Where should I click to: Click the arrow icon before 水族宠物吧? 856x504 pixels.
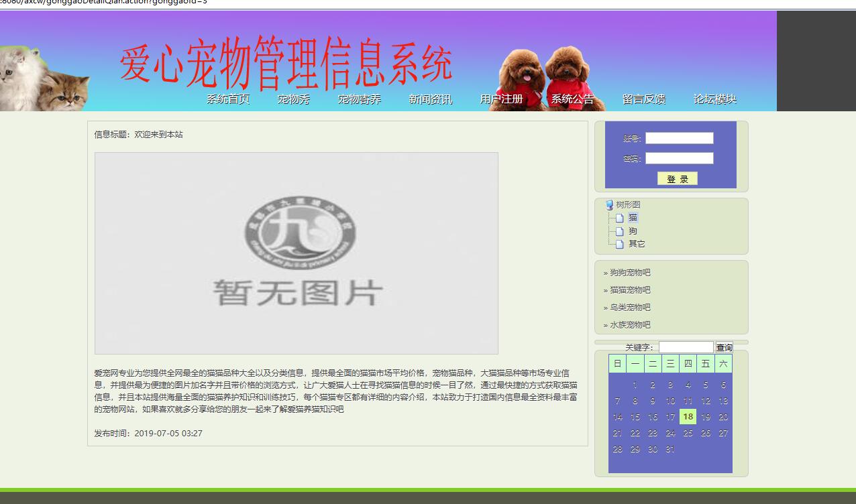point(606,324)
